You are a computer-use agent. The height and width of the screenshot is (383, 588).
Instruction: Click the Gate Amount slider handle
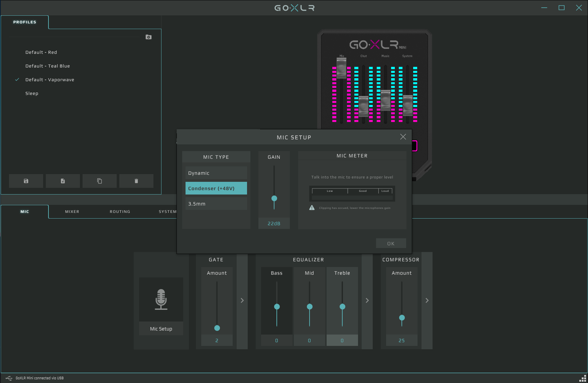[x=217, y=328]
